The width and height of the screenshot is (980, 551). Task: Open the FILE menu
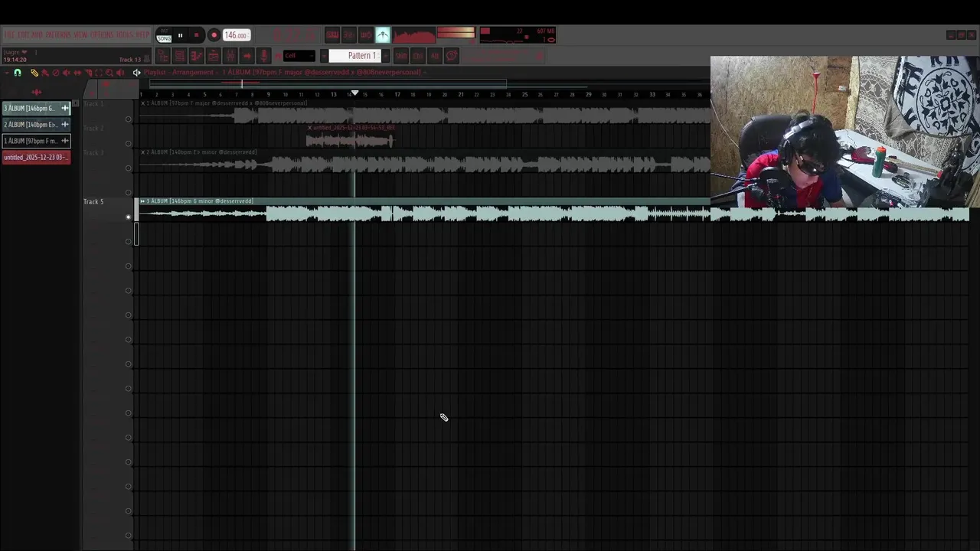click(9, 34)
